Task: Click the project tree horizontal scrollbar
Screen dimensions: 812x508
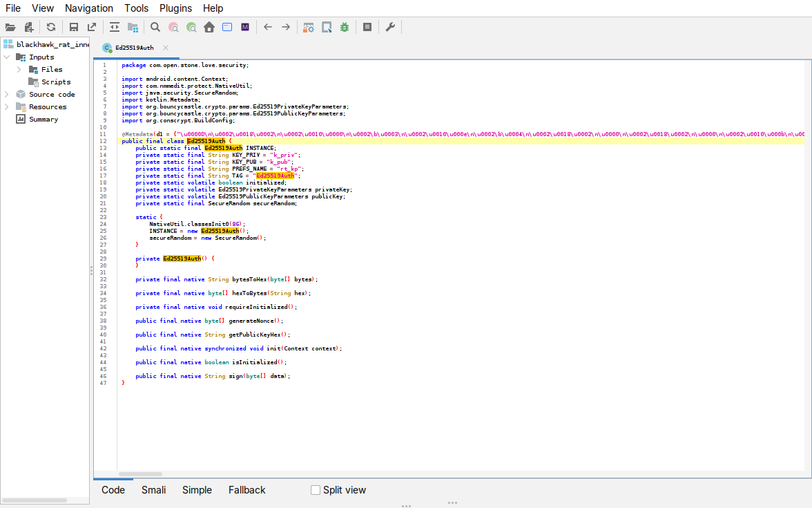Action: [x=35, y=500]
